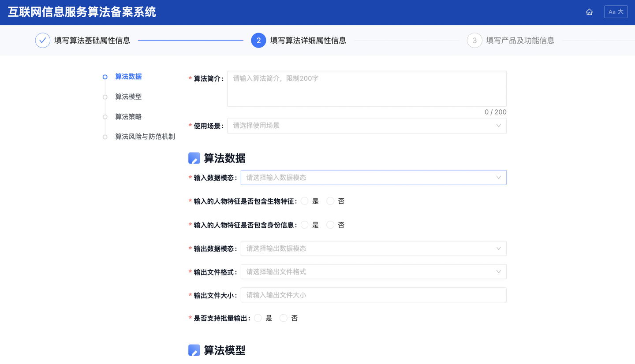Image resolution: width=635 pixels, height=364 pixels.
Task: Select 是 for 包含生物特征 question
Action: point(305,201)
